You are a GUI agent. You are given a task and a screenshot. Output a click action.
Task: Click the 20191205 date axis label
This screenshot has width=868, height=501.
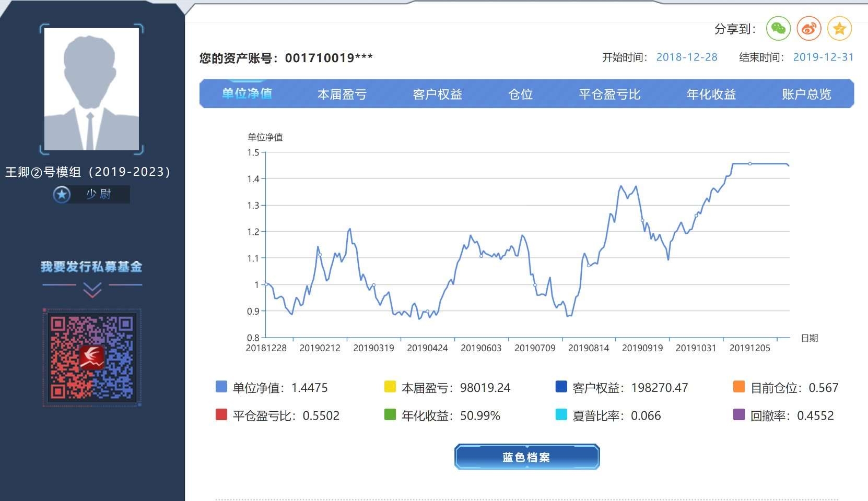pos(750,348)
